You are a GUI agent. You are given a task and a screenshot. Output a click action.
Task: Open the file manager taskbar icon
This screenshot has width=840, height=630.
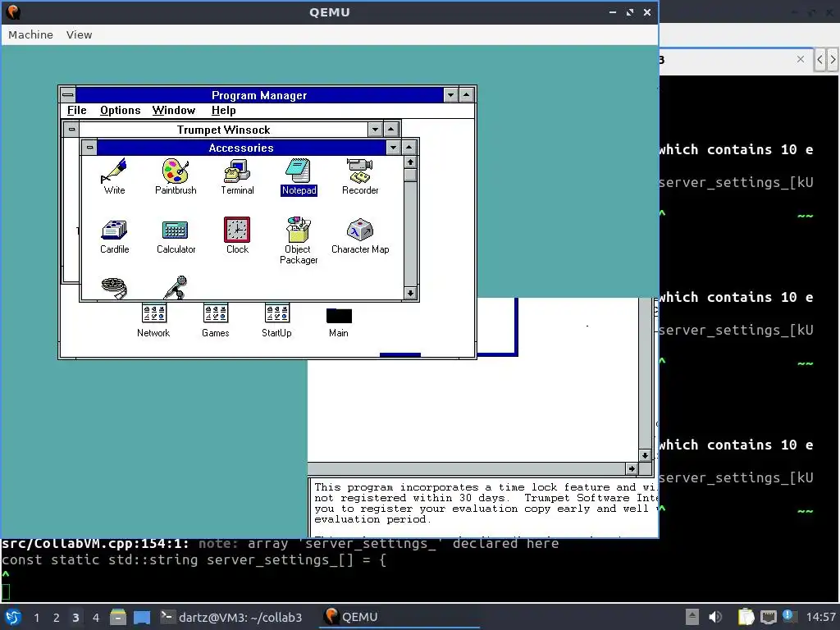pyautogui.click(x=118, y=617)
